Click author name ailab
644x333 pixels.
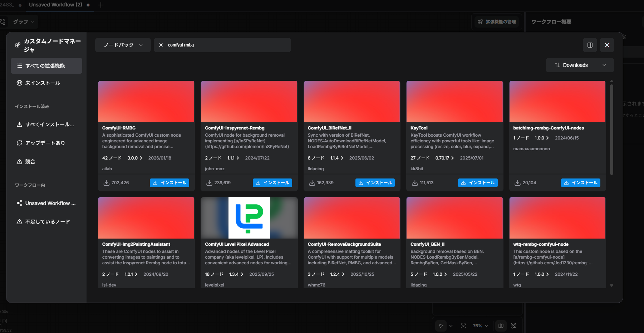point(107,169)
